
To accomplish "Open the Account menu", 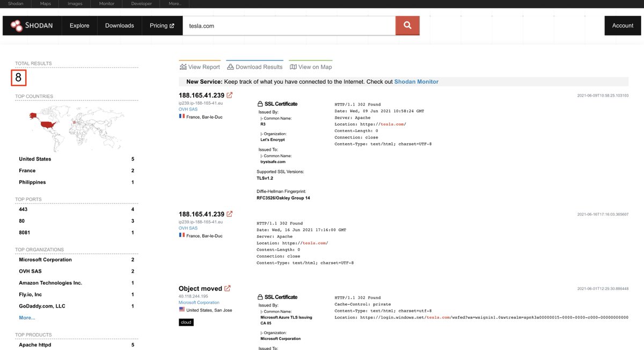I will (623, 25).
